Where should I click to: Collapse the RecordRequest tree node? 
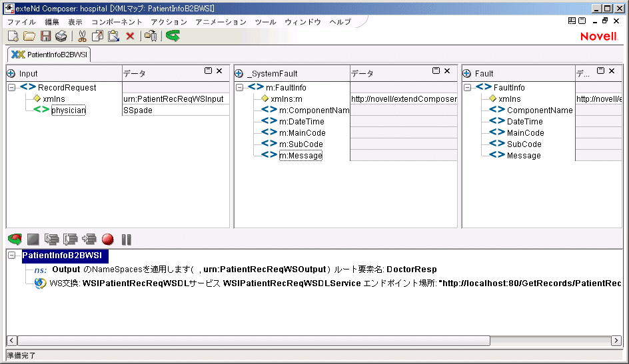[12, 87]
